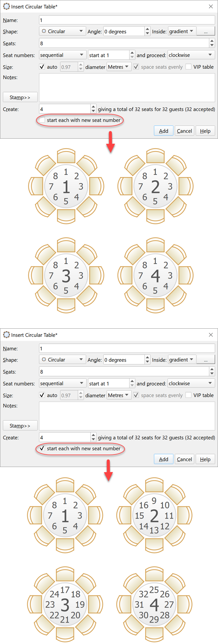The width and height of the screenshot is (218, 644).
Task: Click the Stamp>> button in bottom dialog
Action: [20, 426]
